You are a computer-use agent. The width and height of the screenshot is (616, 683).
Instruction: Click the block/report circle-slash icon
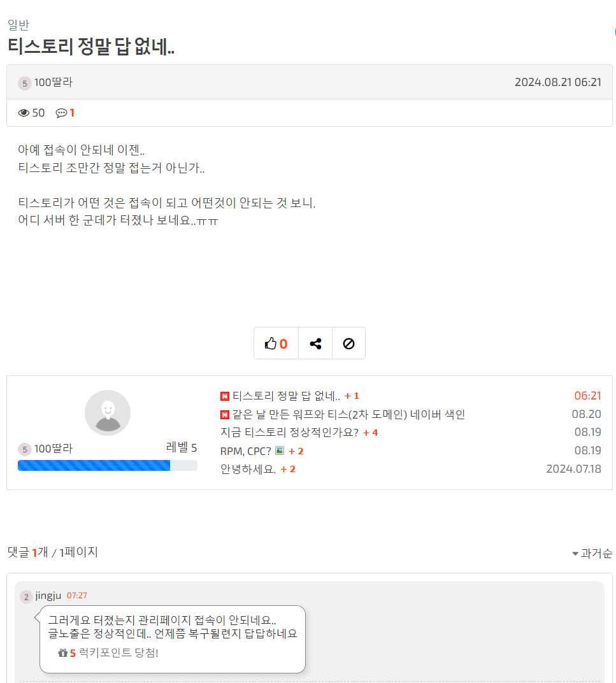click(348, 343)
